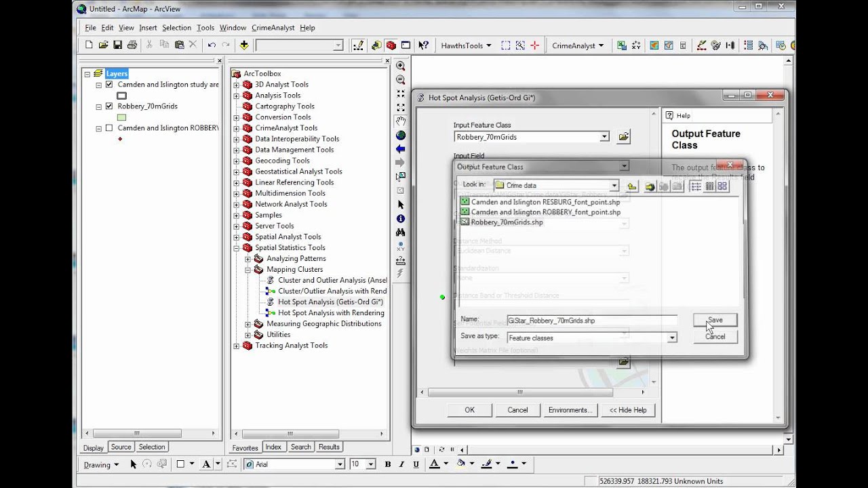Screen dimensions: 868x488
Task: Go back to previous extent arrow
Action: [400, 148]
